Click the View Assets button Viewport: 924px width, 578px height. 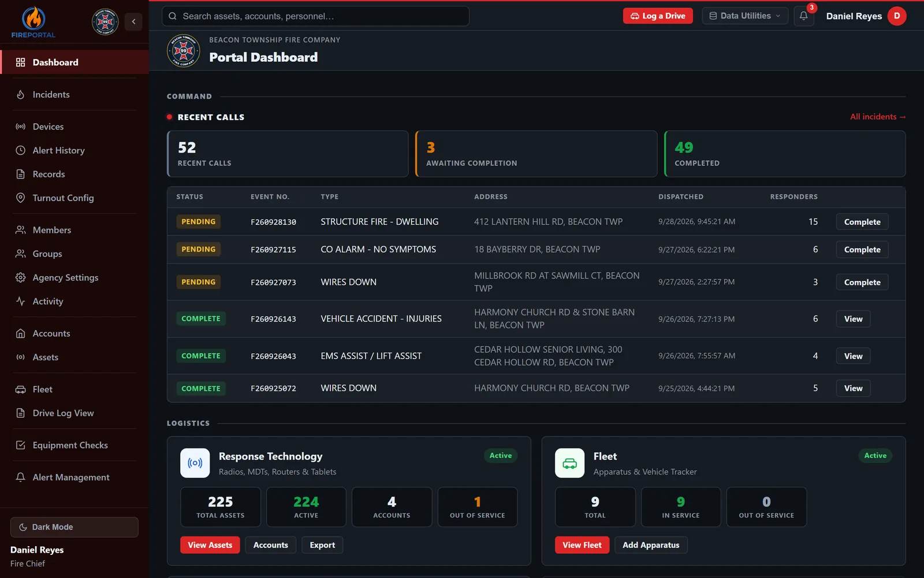pos(210,545)
